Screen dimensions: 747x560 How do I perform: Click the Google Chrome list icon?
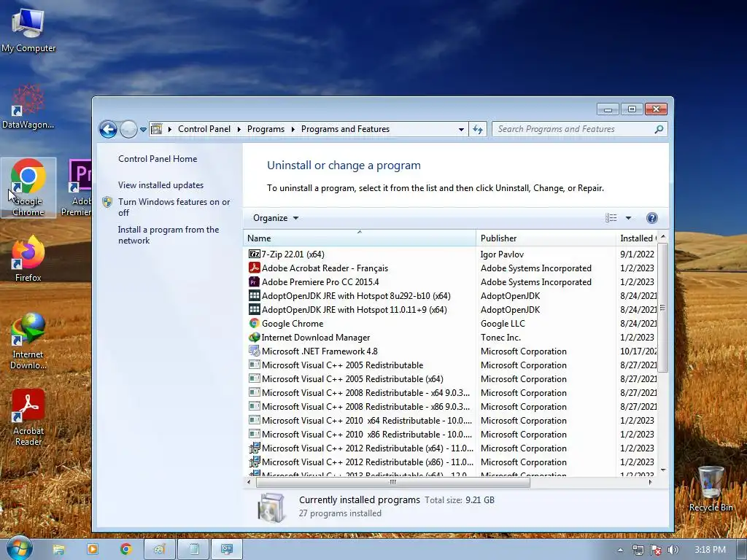point(255,323)
